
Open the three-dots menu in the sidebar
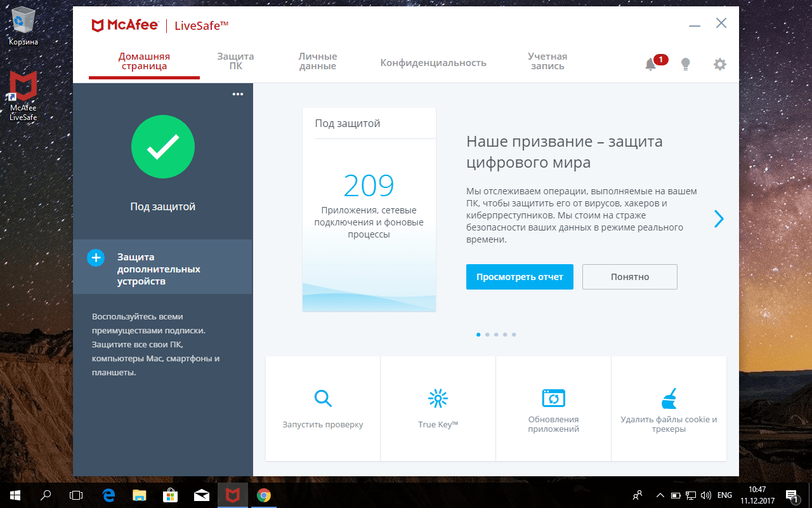click(238, 94)
